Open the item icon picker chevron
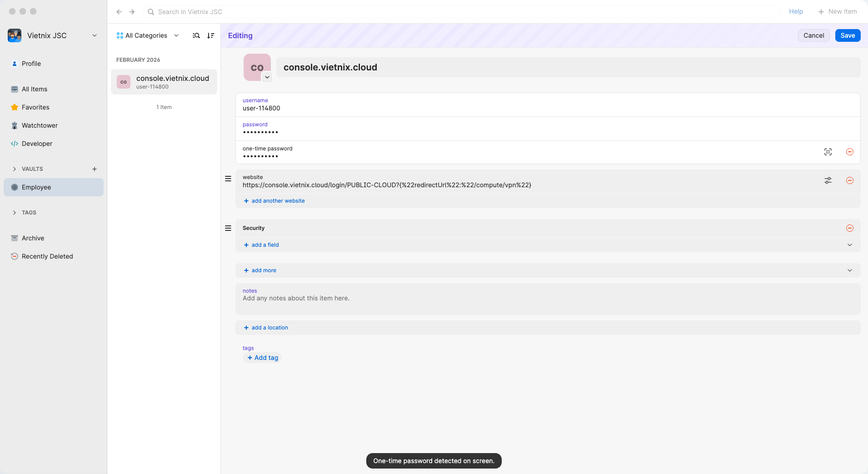The height and width of the screenshot is (474, 868). coord(267,77)
